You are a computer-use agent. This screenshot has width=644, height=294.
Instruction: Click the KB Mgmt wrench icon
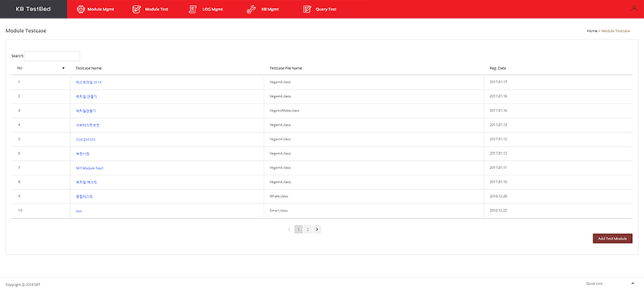pos(250,9)
